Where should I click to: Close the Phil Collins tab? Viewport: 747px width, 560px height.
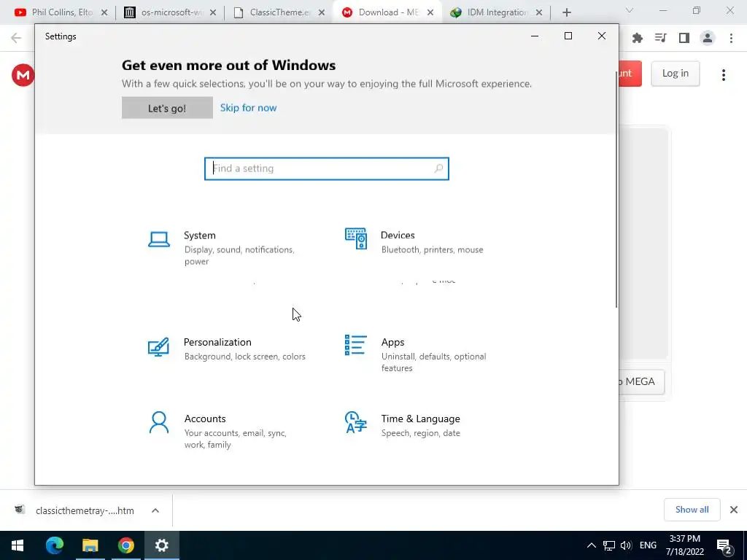[104, 13]
